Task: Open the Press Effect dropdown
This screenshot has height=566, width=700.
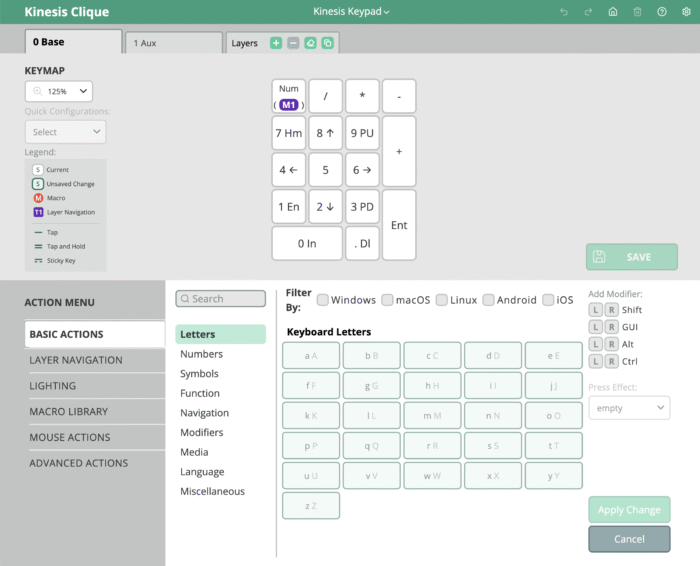Action: 629,408
